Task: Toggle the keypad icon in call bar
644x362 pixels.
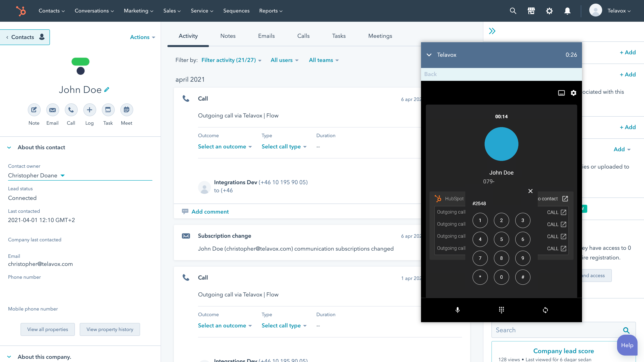Action: coord(501,310)
